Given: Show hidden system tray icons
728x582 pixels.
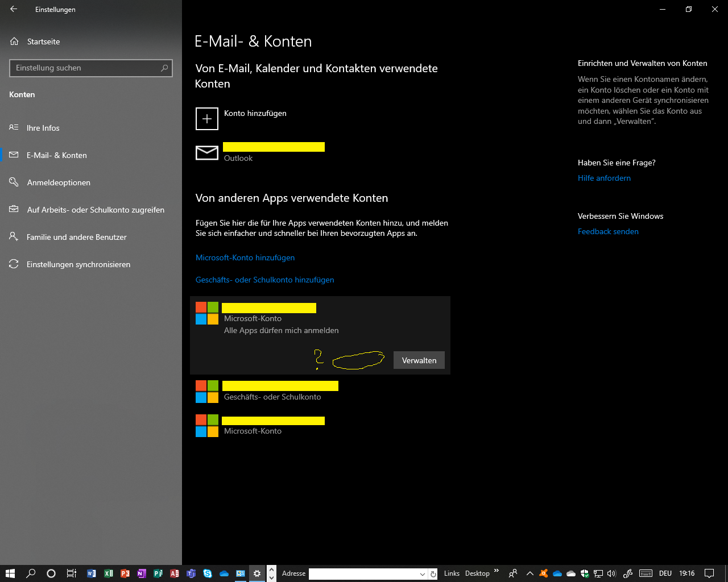Looking at the screenshot, I should click(530, 573).
